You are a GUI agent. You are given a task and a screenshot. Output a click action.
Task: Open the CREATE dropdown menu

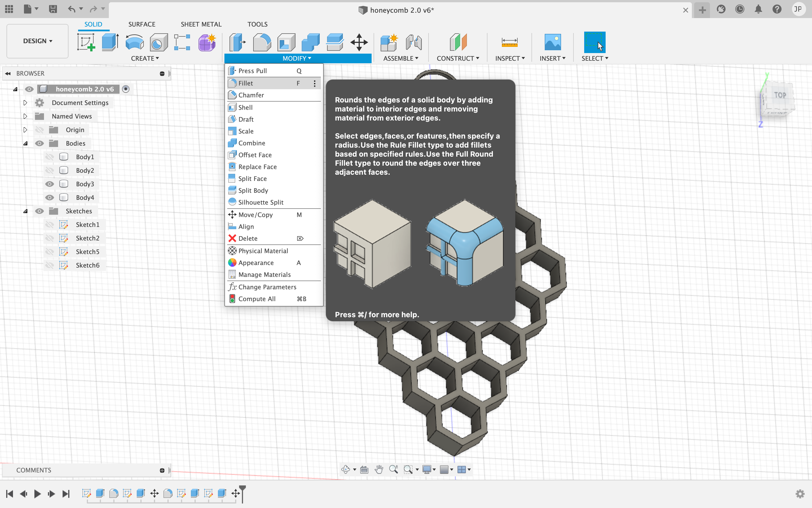tap(145, 58)
